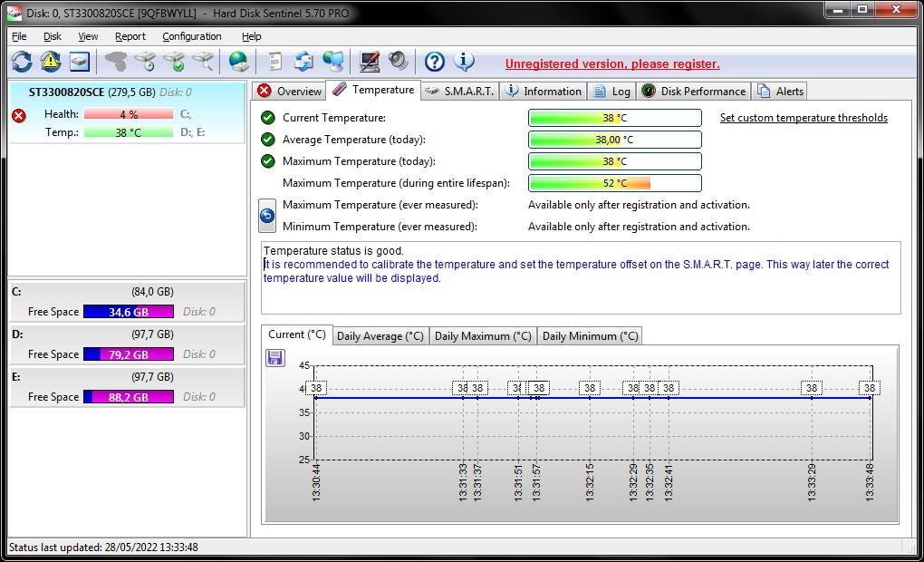Click the Maximum Temperature (today) gauge

coord(614,161)
